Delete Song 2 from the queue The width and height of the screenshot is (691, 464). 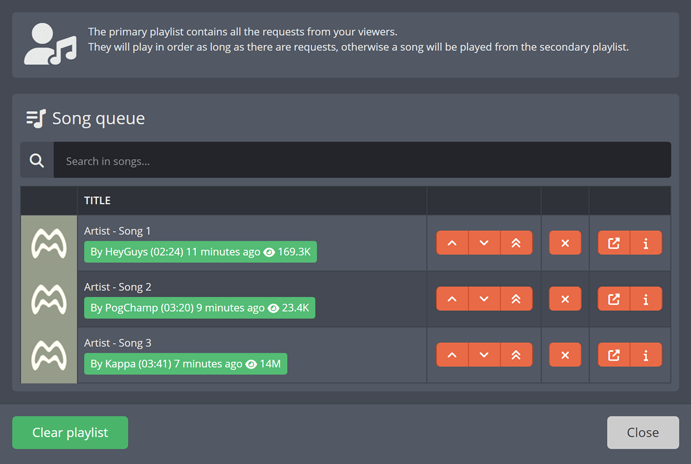pos(565,299)
